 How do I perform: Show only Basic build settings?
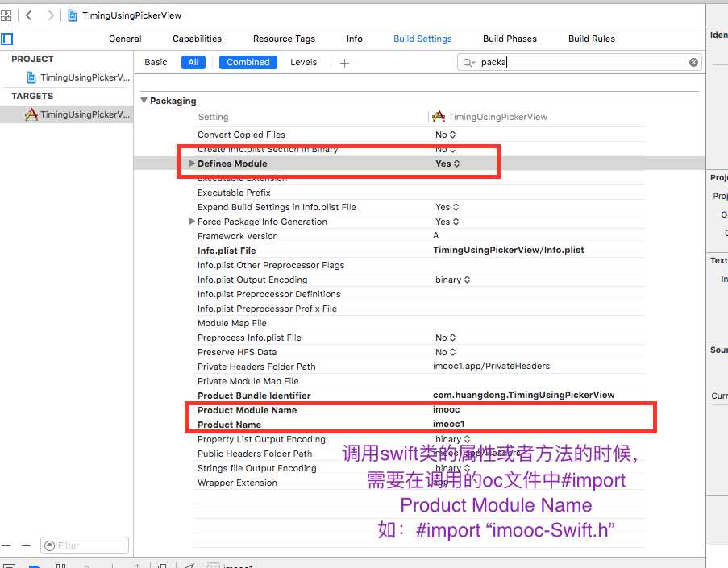point(156,62)
